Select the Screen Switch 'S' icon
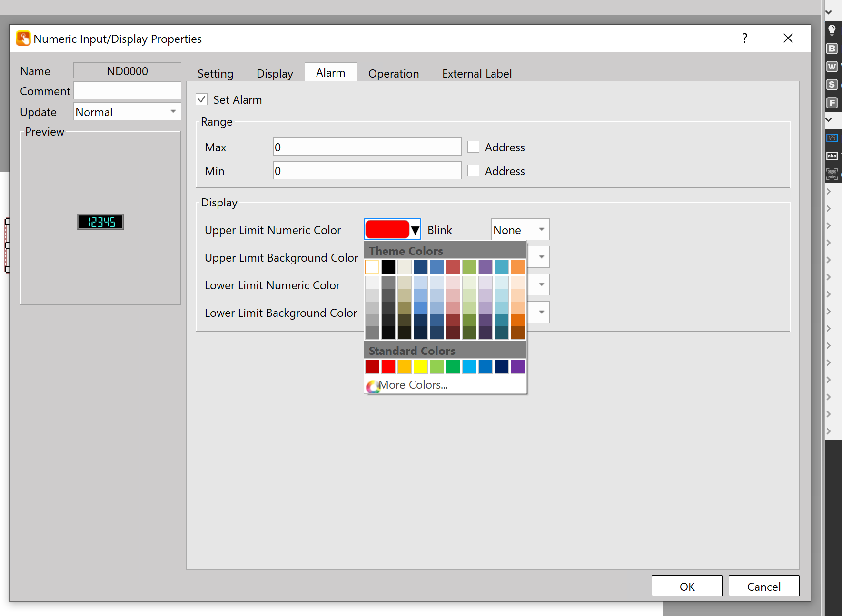 [x=832, y=85]
